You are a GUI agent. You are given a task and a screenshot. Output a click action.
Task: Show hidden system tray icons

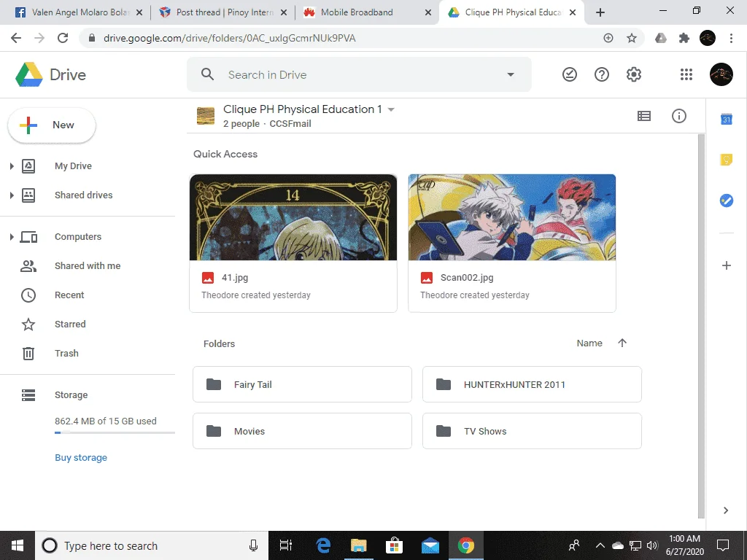[x=600, y=545]
